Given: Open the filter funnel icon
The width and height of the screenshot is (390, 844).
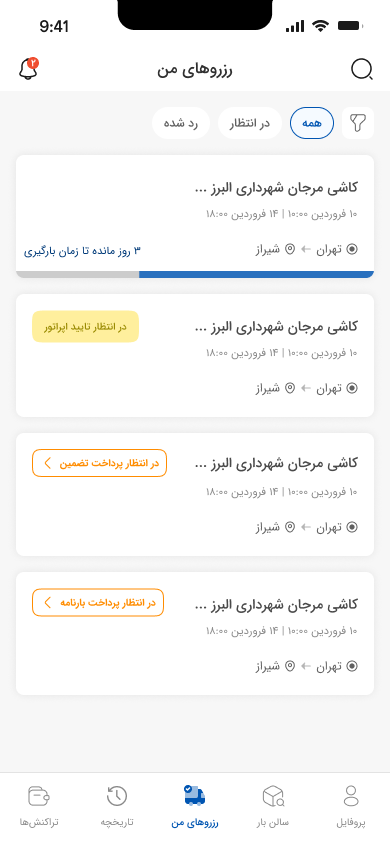Looking at the screenshot, I should 358,123.
